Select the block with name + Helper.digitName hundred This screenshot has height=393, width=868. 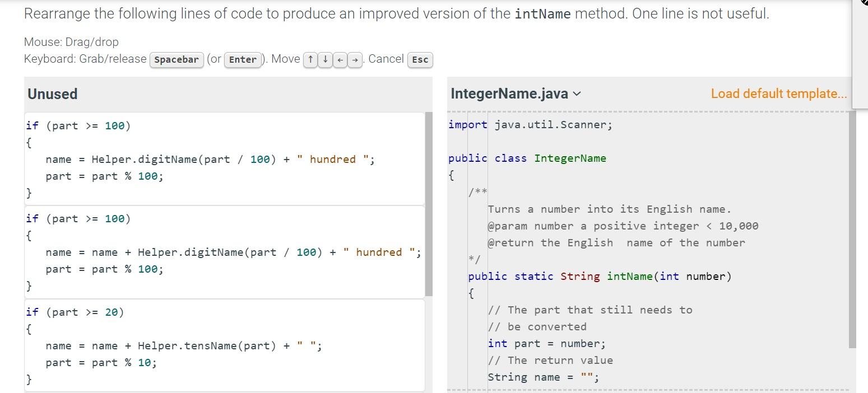[225, 252]
